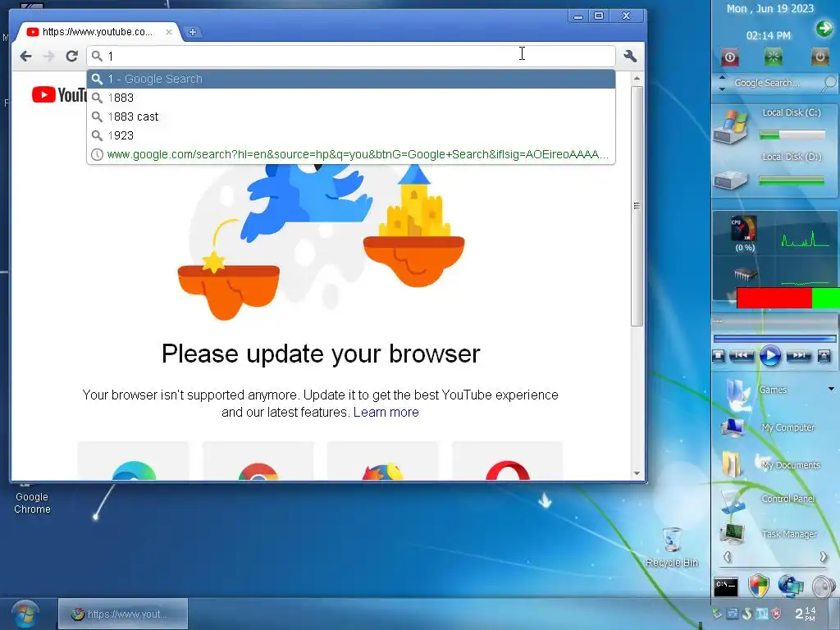Image resolution: width=840 pixels, height=630 pixels.
Task: Skip to the next track
Action: click(x=798, y=355)
